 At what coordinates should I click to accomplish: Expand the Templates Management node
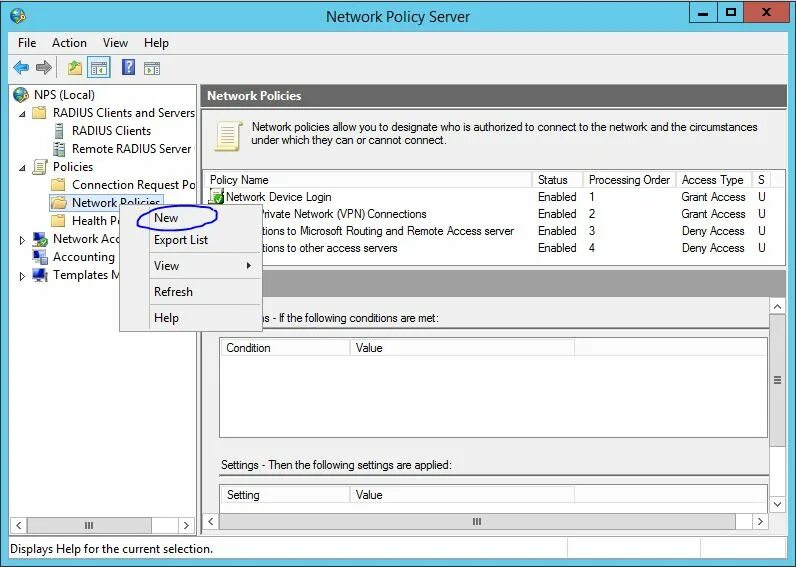click(x=22, y=276)
